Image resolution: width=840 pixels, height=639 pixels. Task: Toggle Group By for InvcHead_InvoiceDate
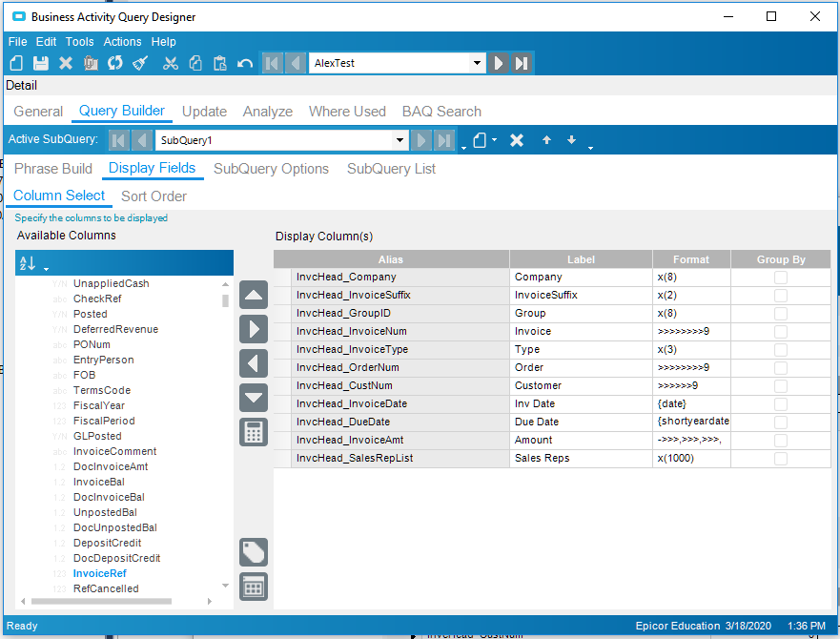pyautogui.click(x=781, y=404)
